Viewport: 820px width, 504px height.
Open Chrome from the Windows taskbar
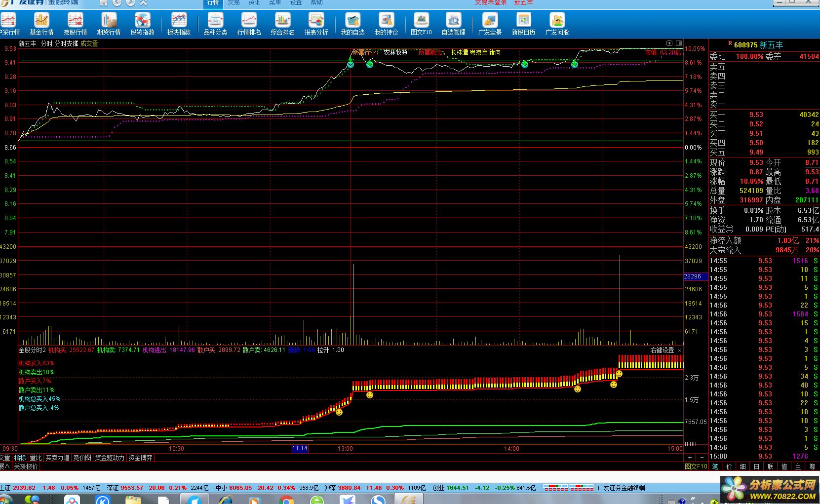[x=286, y=500]
